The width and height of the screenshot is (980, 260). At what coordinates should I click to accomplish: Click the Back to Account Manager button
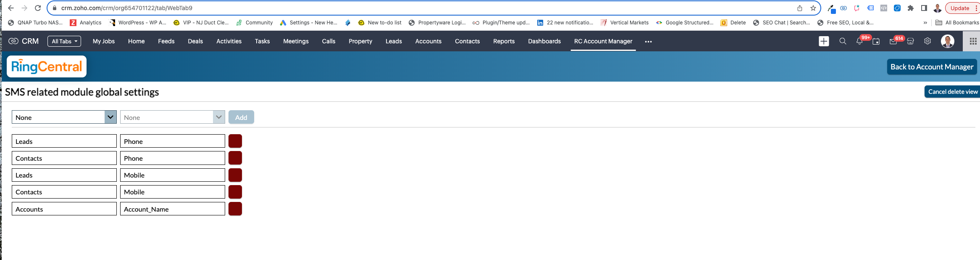(932, 67)
